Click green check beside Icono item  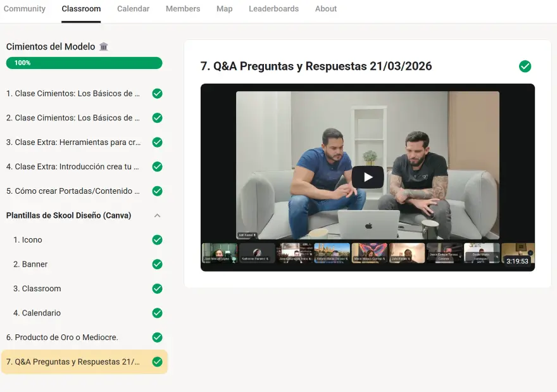click(x=157, y=240)
